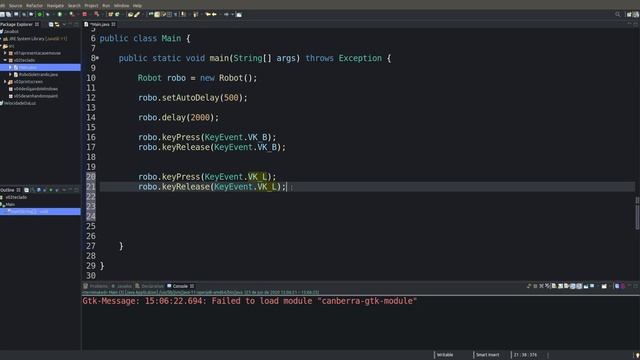The width and height of the screenshot is (640, 360).
Task: Open the Project menu
Action: pos(91,6)
